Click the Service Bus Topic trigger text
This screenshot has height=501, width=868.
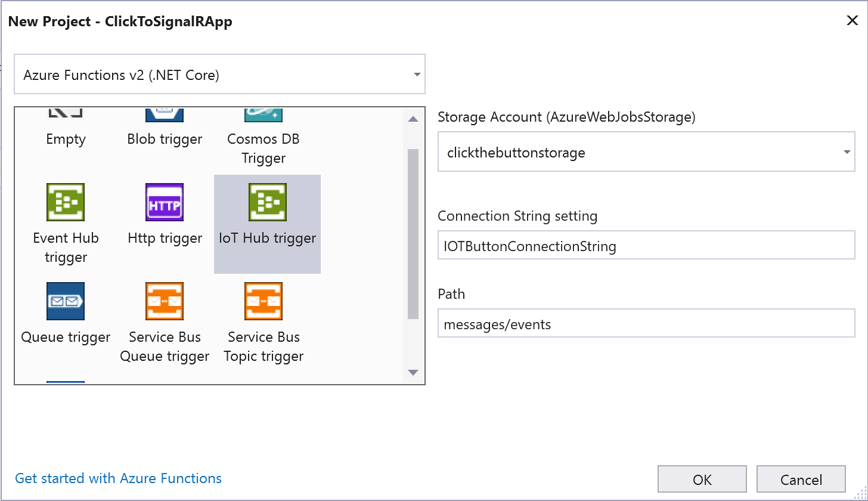263,347
